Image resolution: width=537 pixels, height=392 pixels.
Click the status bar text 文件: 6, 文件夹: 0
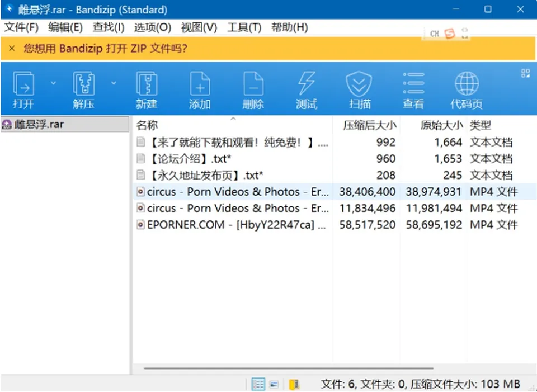coord(364,384)
